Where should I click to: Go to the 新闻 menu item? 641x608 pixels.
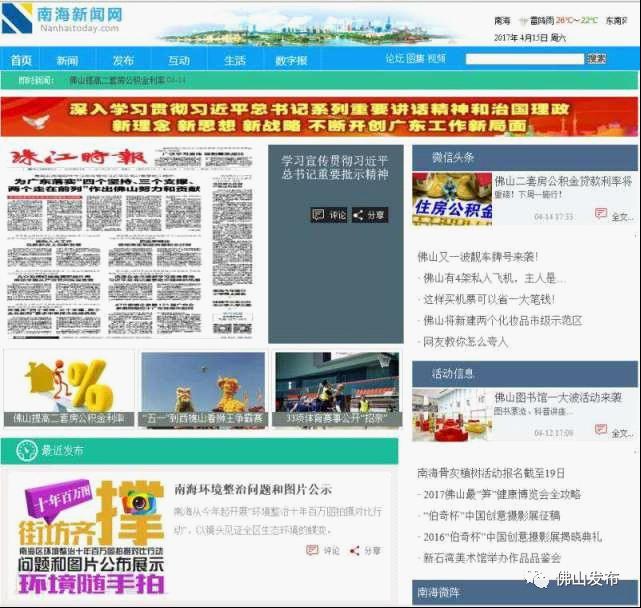click(x=67, y=60)
